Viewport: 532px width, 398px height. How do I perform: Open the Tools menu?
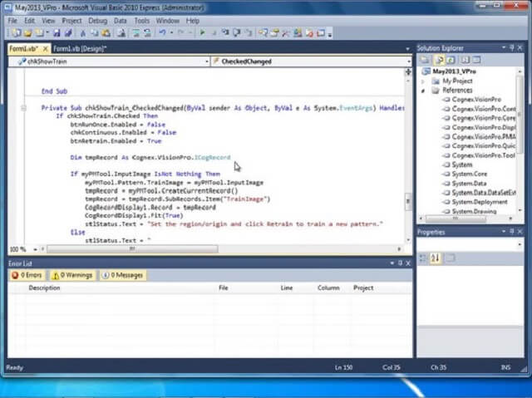142,21
